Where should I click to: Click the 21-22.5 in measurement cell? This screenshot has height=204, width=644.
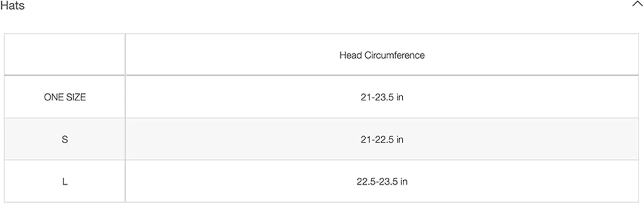tap(382, 139)
